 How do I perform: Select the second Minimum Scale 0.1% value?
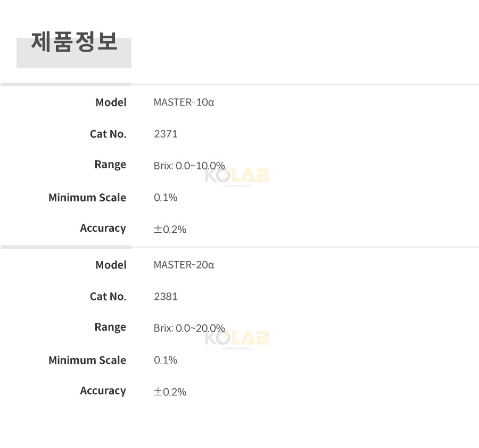pyautogui.click(x=166, y=360)
